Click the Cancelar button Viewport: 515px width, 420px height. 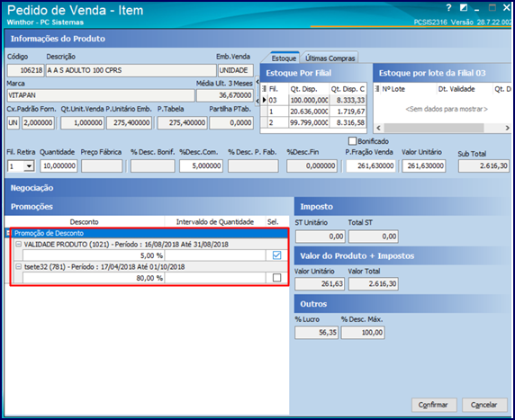tap(484, 405)
